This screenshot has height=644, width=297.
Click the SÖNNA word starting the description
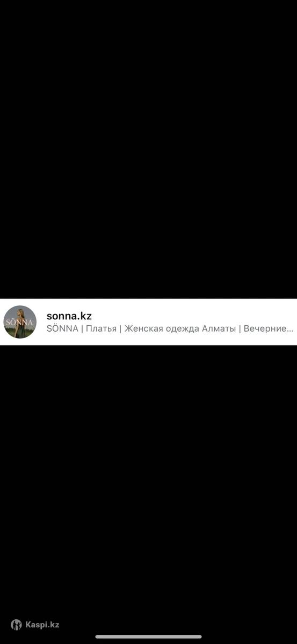coord(62,328)
